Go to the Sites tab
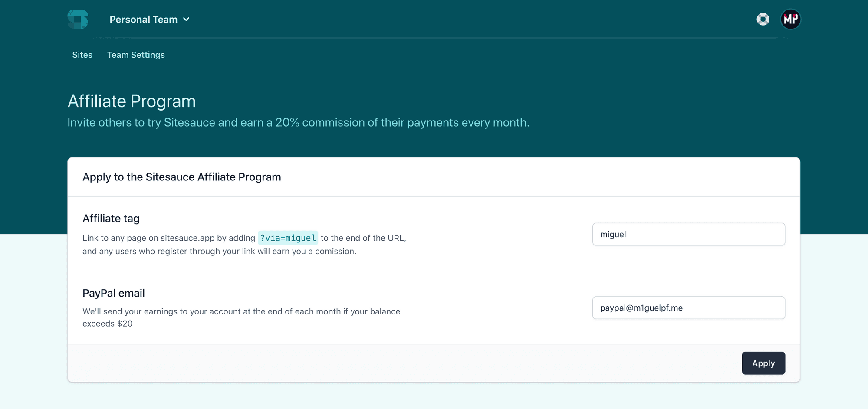 (82, 55)
